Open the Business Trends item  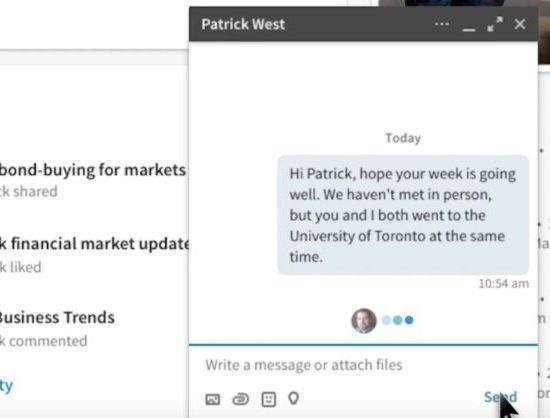[56, 317]
